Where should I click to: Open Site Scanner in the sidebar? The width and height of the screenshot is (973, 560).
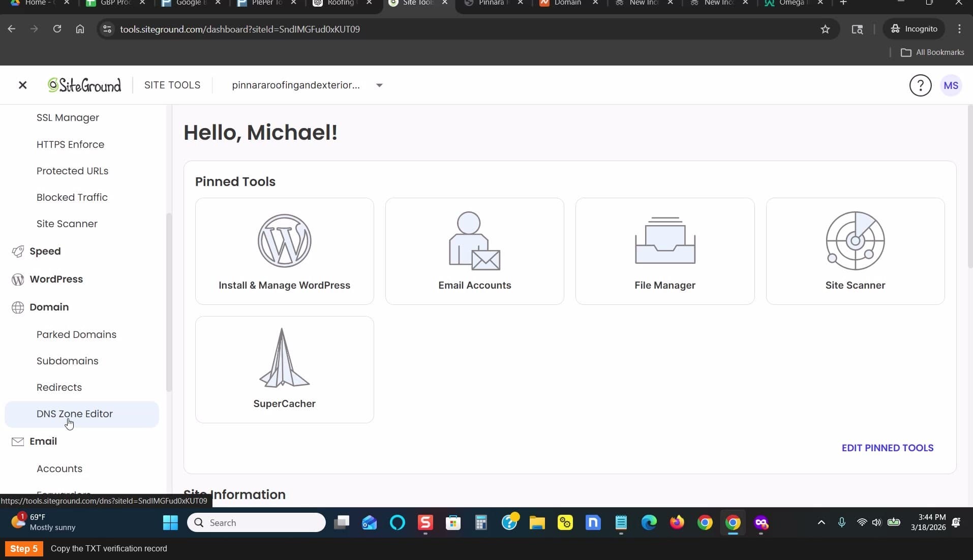(x=67, y=224)
